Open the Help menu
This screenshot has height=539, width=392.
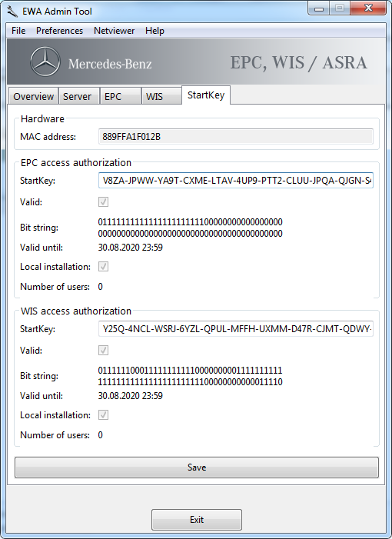pos(154,31)
